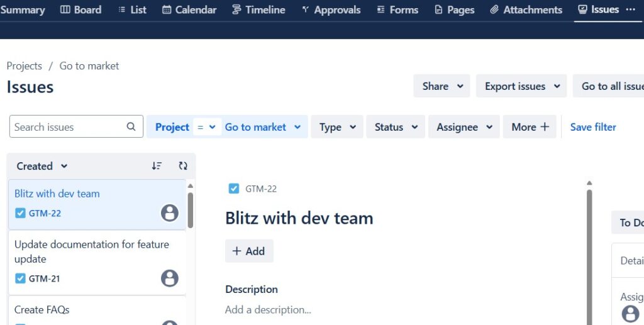Click the GTM-22 link in detail header
The height and width of the screenshot is (325, 644).
pyautogui.click(x=261, y=189)
